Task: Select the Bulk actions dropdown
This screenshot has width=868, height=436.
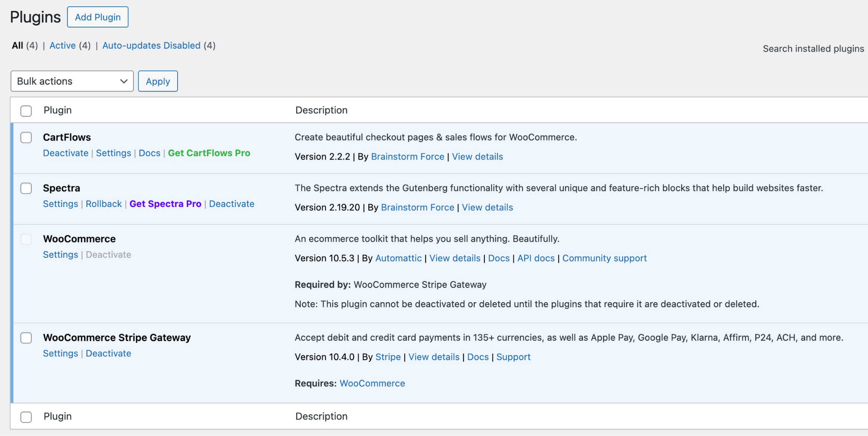Action: point(72,81)
